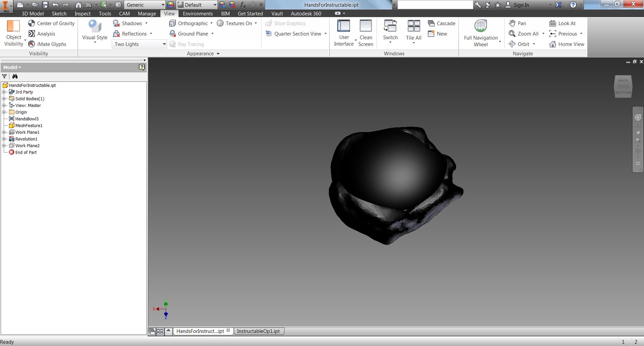Viewport: 644px width, 346px height.
Task: Open the Full Navigation Wheel
Action: click(481, 33)
